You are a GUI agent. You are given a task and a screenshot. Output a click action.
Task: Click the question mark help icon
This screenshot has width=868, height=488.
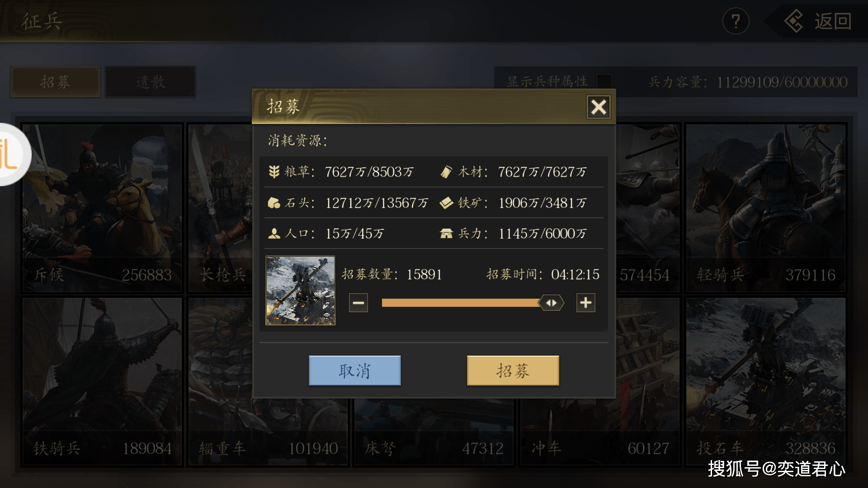pyautogui.click(x=736, y=21)
